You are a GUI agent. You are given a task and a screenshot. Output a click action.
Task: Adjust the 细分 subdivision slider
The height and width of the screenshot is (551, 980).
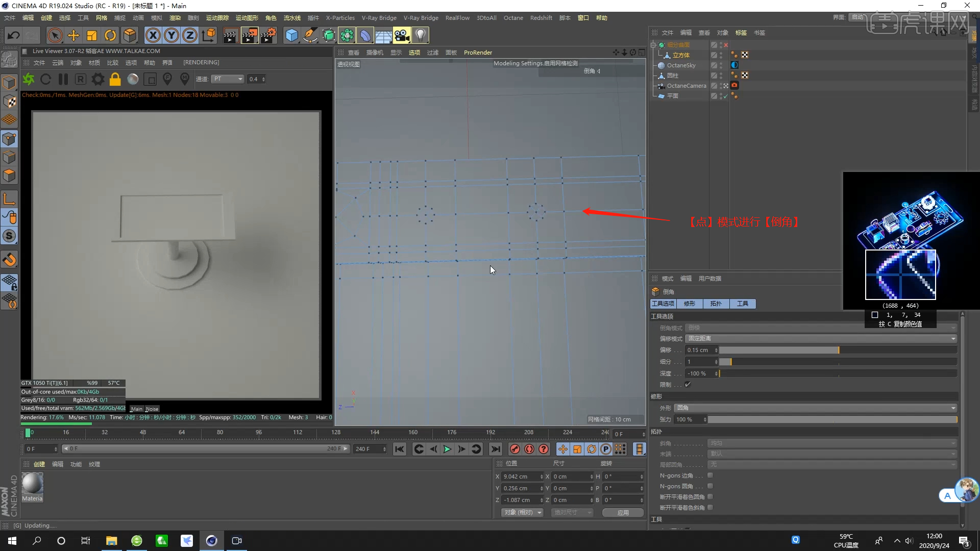(838, 362)
